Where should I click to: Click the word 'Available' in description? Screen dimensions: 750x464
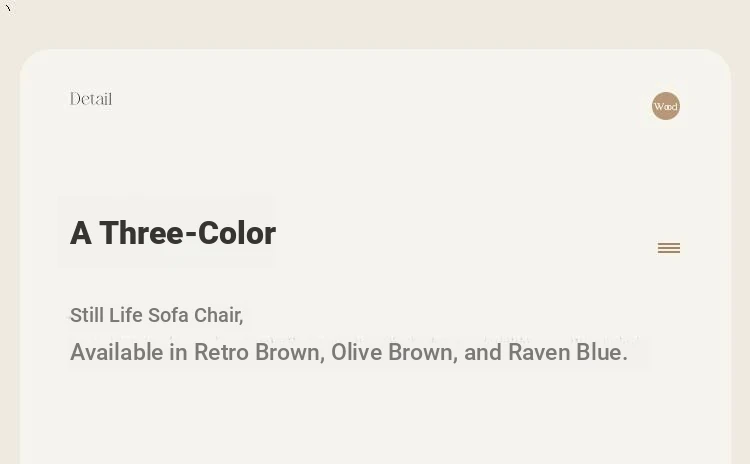(x=117, y=353)
